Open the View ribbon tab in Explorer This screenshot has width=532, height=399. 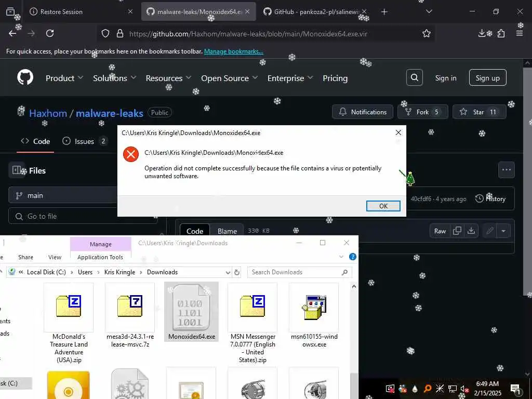click(55, 257)
